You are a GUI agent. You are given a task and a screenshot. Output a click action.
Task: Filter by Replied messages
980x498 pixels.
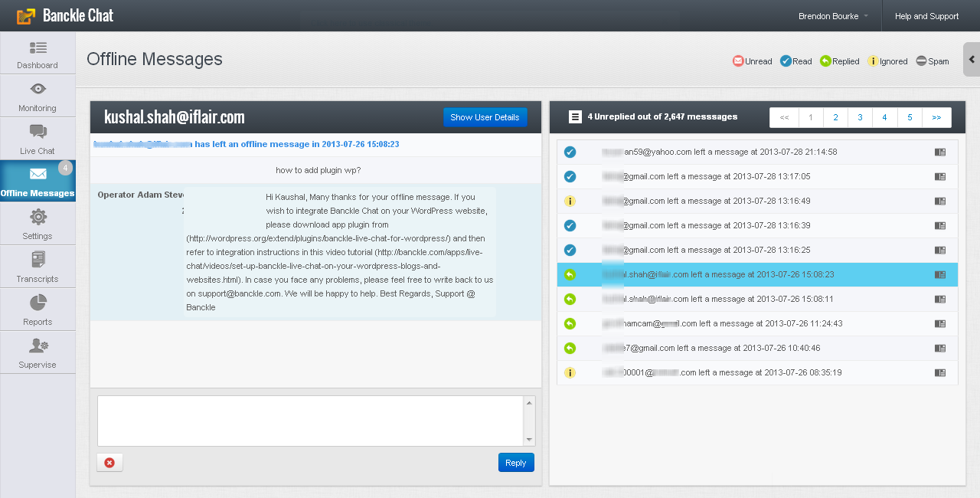(839, 61)
